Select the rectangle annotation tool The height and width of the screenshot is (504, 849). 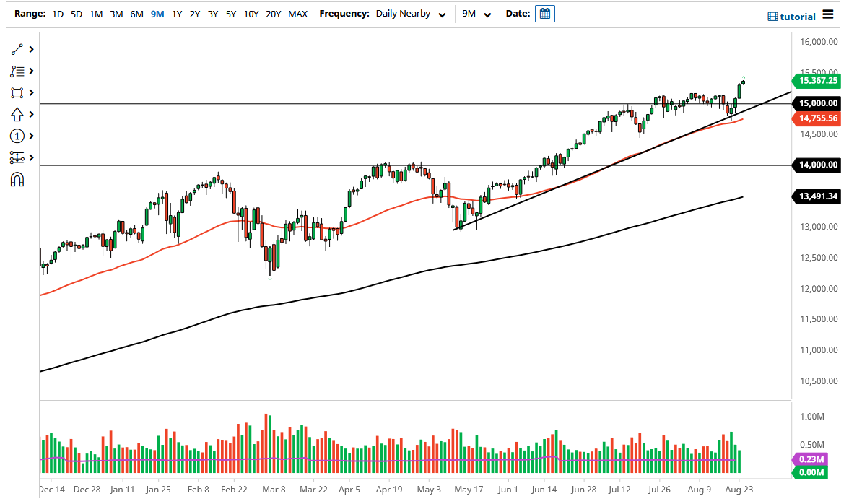[16, 92]
